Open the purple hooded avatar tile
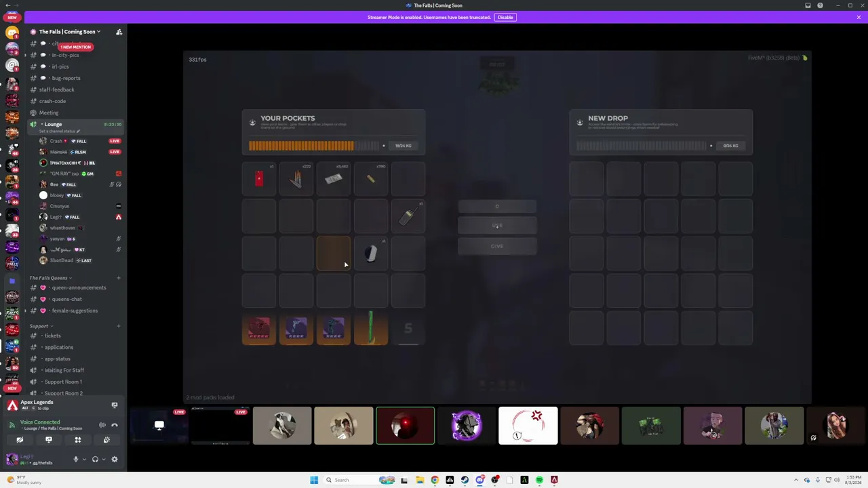This screenshot has height=488, width=868. point(467,426)
